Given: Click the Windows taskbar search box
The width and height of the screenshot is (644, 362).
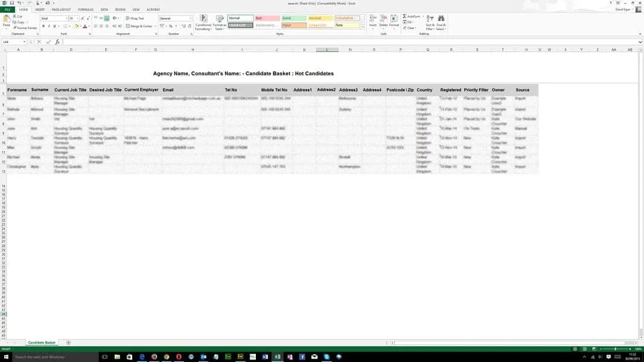Looking at the screenshot, I should 48,357.
